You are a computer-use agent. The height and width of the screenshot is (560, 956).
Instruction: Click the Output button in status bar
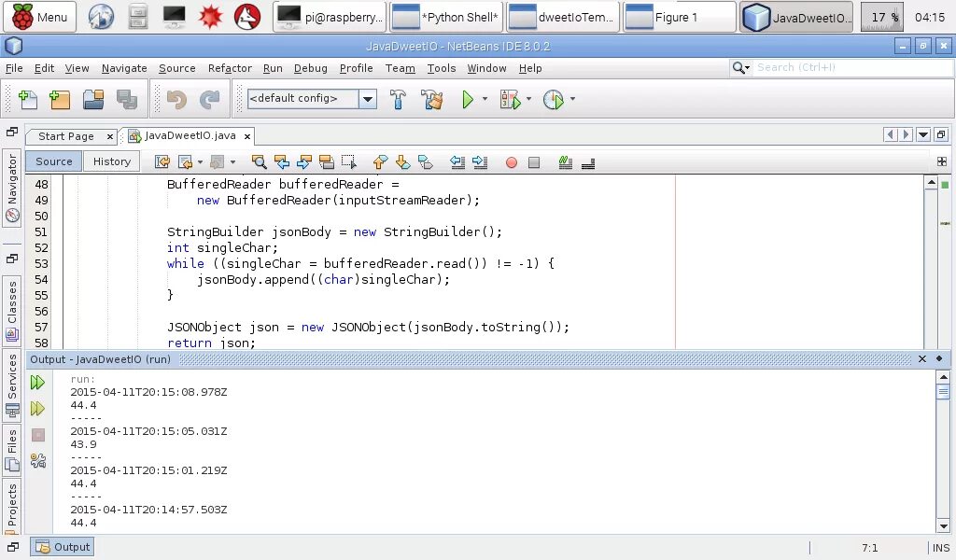[63, 547]
